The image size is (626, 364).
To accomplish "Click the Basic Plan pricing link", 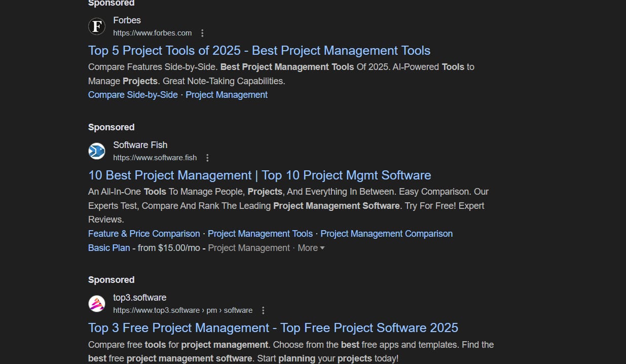I will pos(109,248).
